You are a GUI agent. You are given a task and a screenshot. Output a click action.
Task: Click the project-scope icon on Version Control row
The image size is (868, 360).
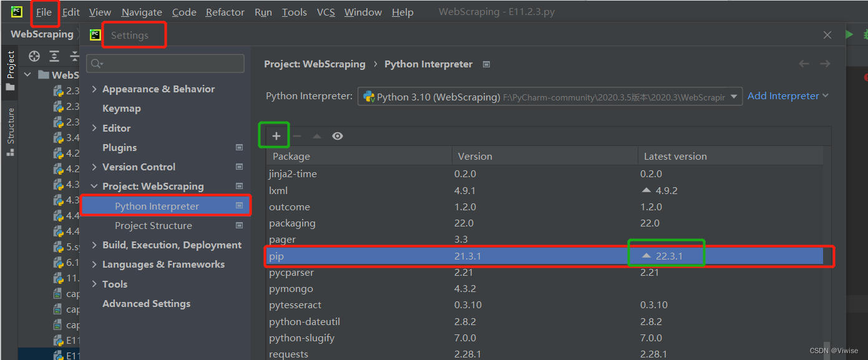(239, 167)
